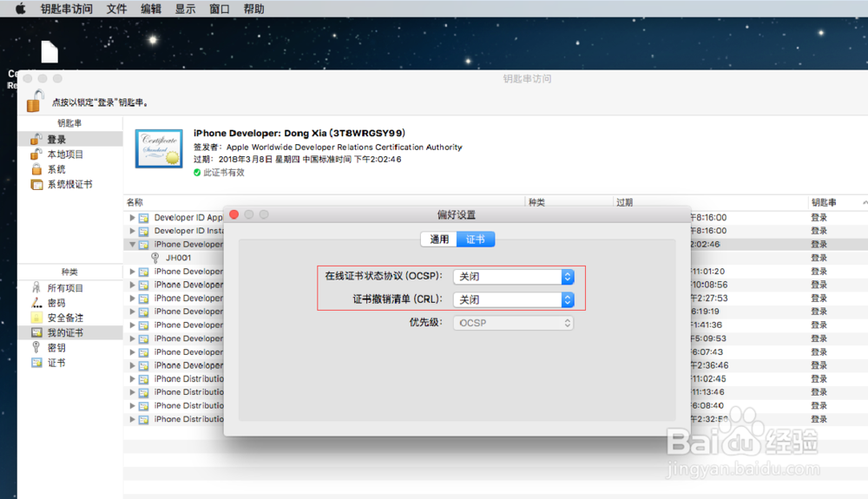Click the key icon beside JH001
This screenshot has width=868, height=499.
pyautogui.click(x=155, y=258)
